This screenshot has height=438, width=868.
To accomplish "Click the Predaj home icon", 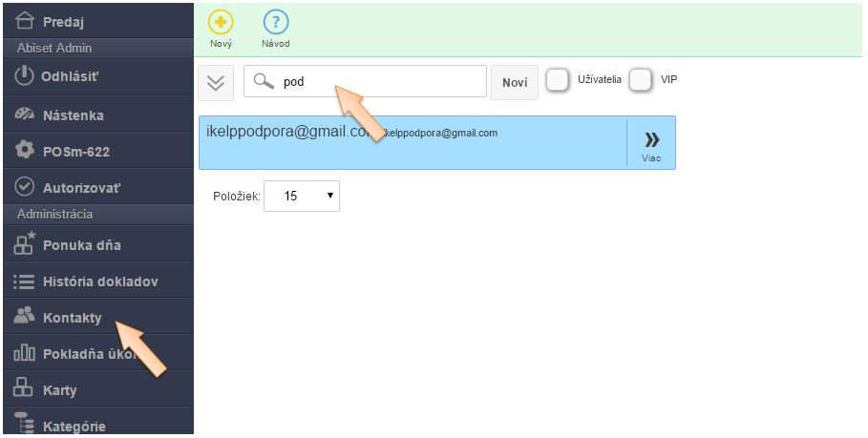I will coord(26,21).
